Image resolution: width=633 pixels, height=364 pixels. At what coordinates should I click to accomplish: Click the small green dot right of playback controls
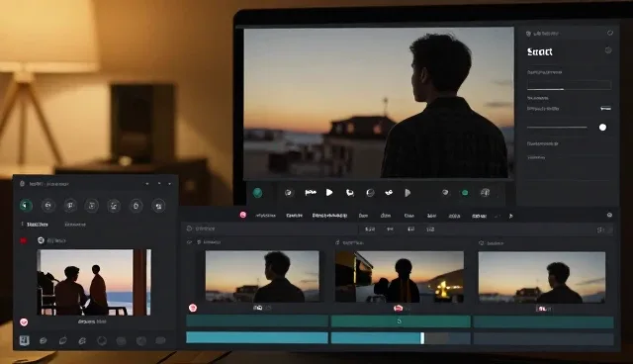pos(465,193)
